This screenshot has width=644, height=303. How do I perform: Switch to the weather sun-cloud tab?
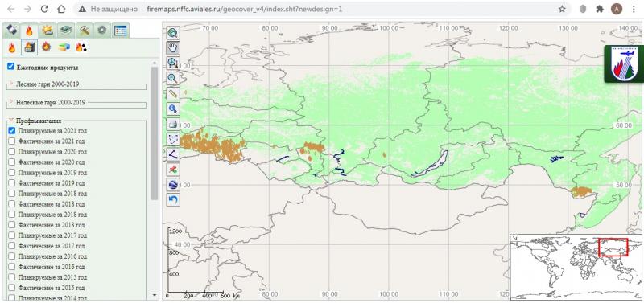(47, 30)
